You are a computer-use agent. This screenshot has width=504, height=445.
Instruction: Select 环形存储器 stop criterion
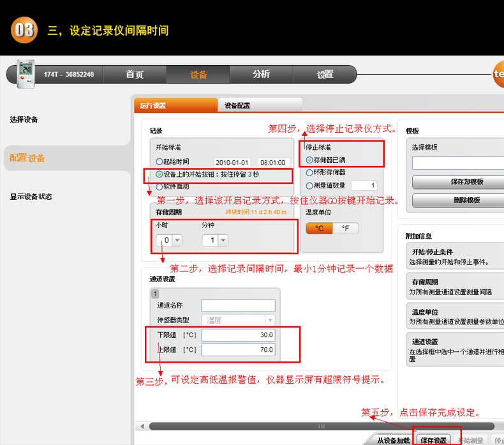click(309, 172)
